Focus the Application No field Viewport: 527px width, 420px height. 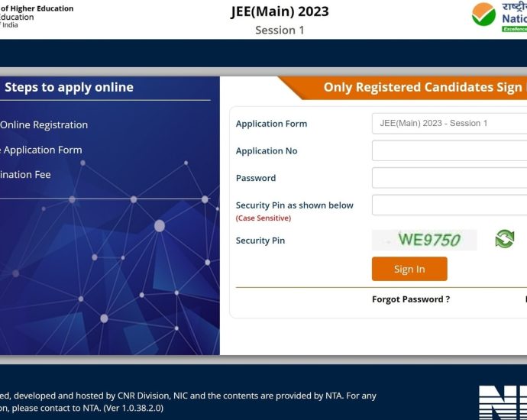click(449, 150)
